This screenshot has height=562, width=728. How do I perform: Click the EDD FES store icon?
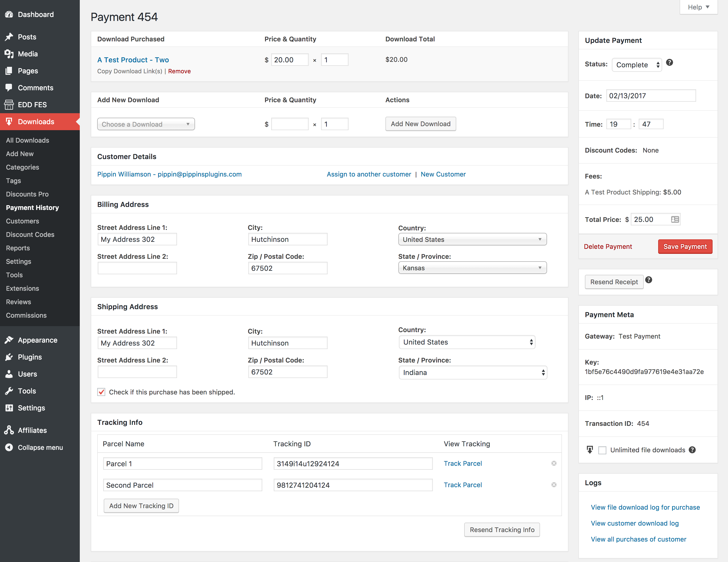tap(9, 105)
